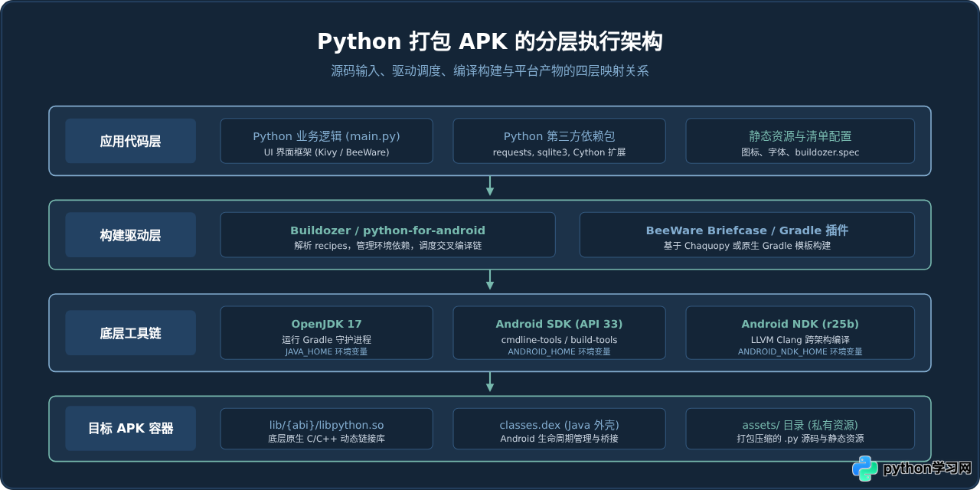This screenshot has height=490, width=980.
Task: Click the text "图标、字体、buildozer.spec"
Action: (x=800, y=152)
